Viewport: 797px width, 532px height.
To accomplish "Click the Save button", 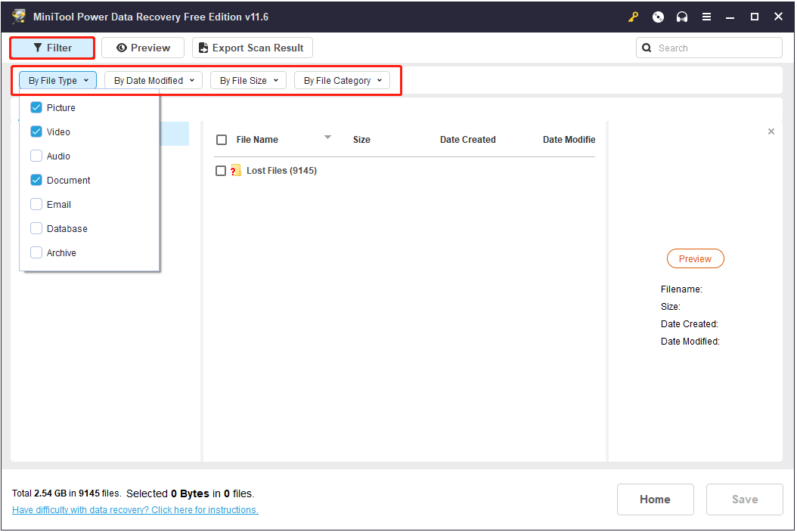I will pos(744,500).
